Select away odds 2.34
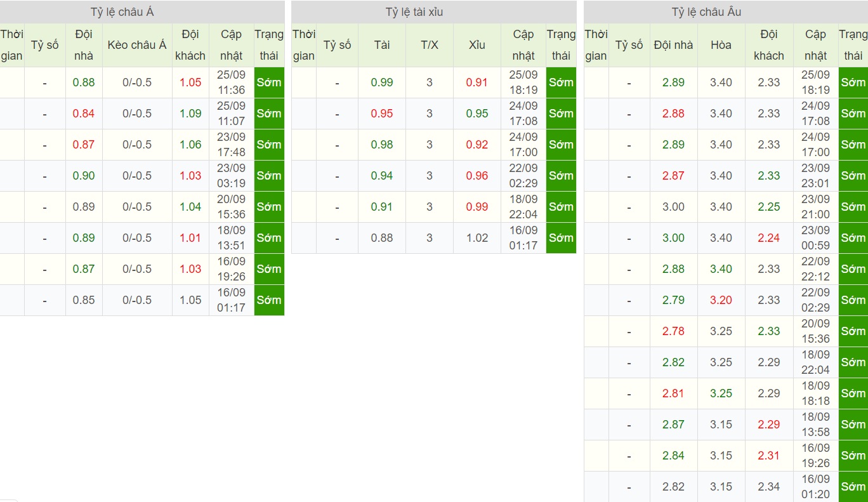Image resolution: width=868 pixels, height=502 pixels. (769, 487)
